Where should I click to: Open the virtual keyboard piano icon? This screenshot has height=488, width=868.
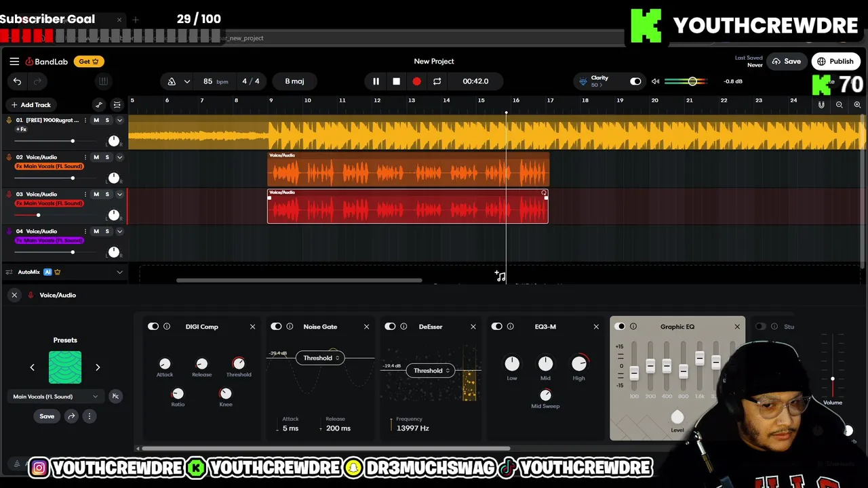pos(103,81)
